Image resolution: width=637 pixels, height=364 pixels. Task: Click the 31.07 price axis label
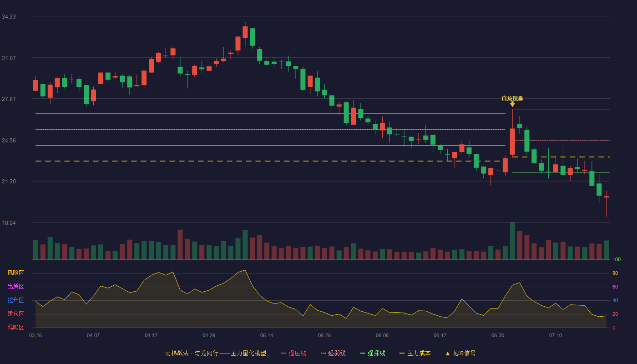(9, 58)
